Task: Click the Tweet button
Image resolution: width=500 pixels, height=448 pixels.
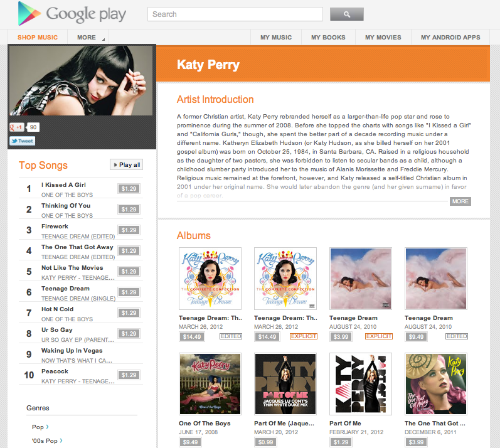Action: 23,141
